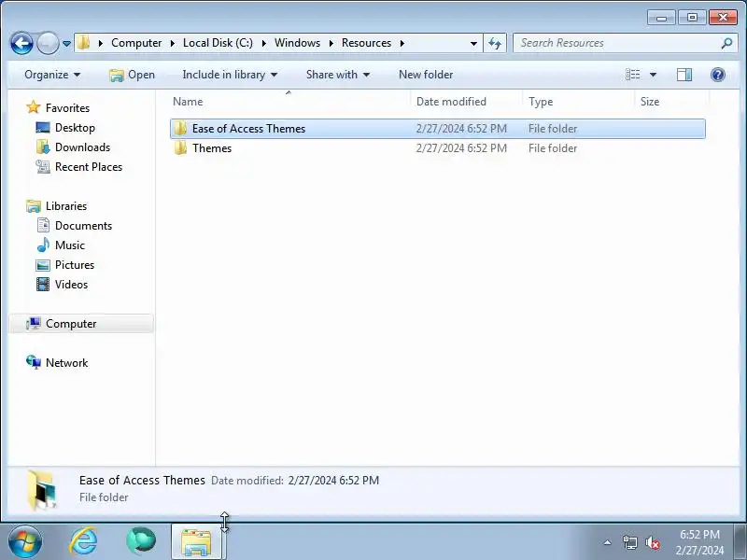Viewport: 747px width, 560px height.
Task: Click the Music note icon
Action: click(x=43, y=245)
